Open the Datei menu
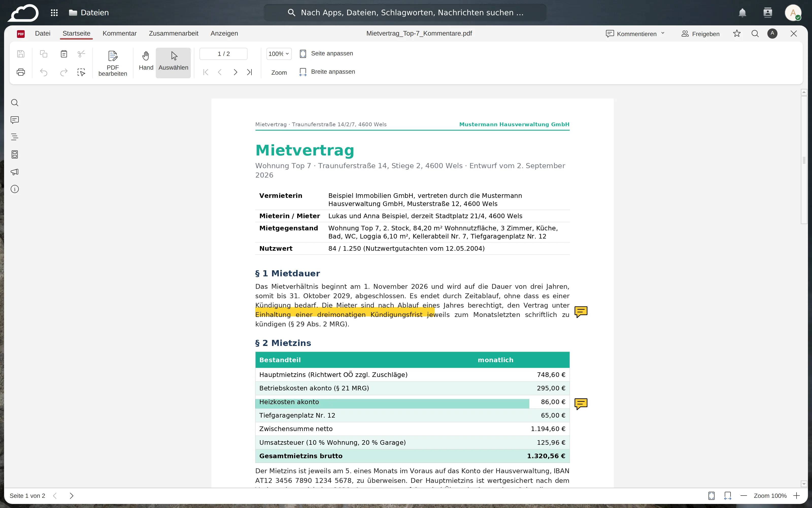812x508 pixels. [43, 33]
